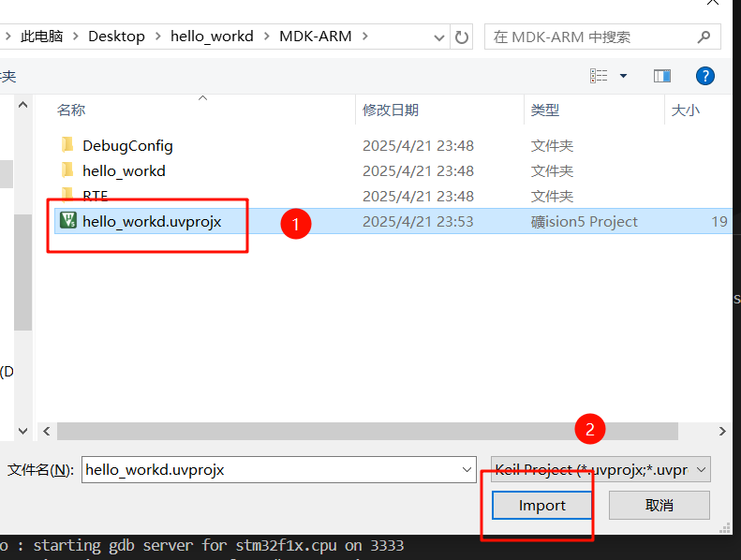Expand the chevron after MDK-ARM in the path

pos(364,36)
